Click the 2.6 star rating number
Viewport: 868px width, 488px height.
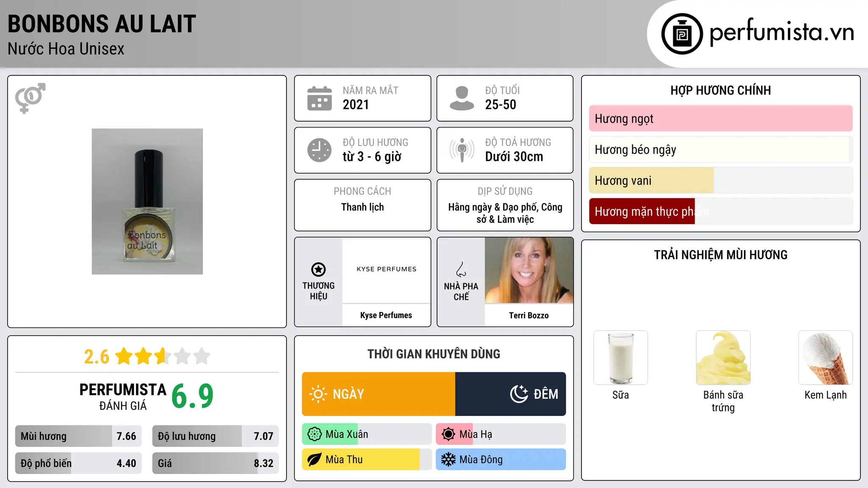click(97, 357)
